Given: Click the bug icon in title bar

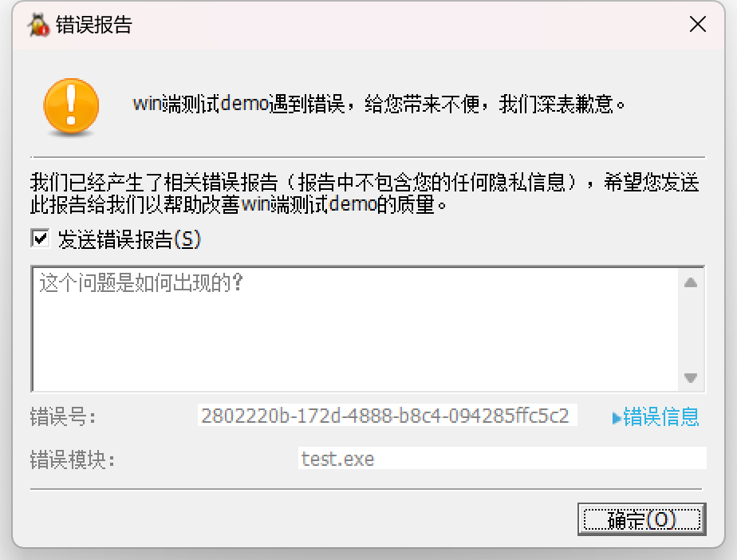Looking at the screenshot, I should [38, 25].
